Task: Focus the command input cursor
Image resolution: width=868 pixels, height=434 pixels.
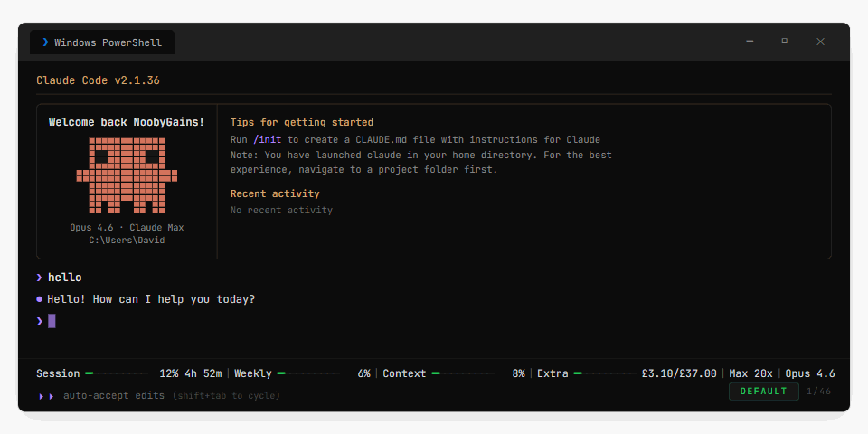Action: 52,321
